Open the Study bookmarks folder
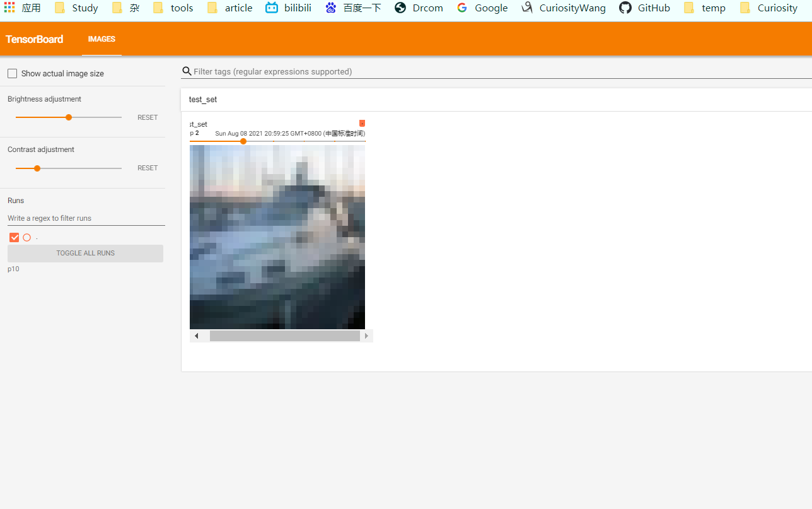The height and width of the screenshot is (509, 812). point(76,8)
